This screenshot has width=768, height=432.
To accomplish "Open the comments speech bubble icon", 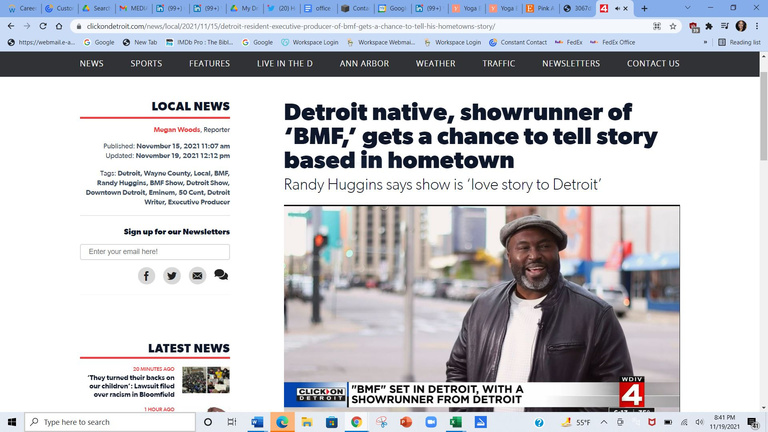I will click(221, 275).
